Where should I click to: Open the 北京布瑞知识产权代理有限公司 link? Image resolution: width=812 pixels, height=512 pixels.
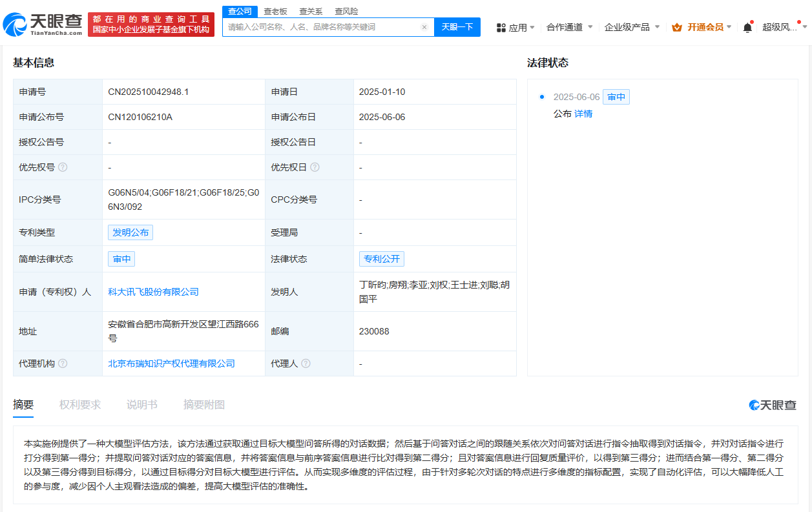[171, 363]
